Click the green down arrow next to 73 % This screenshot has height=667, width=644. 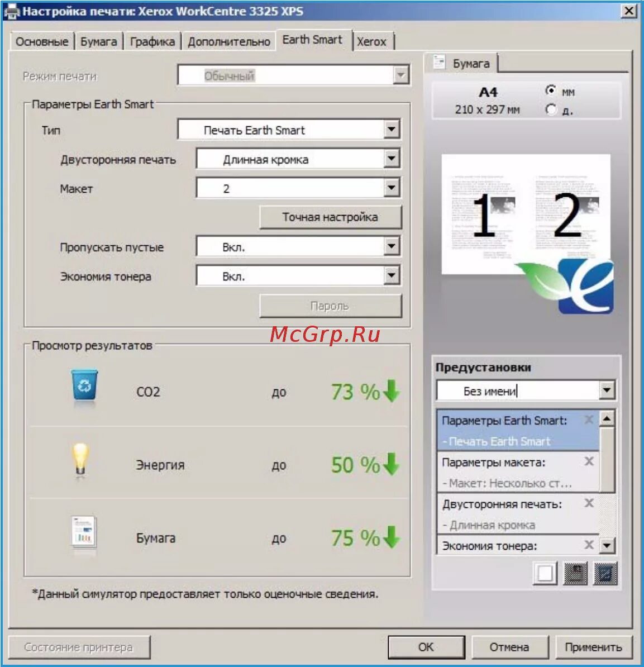pyautogui.click(x=391, y=392)
